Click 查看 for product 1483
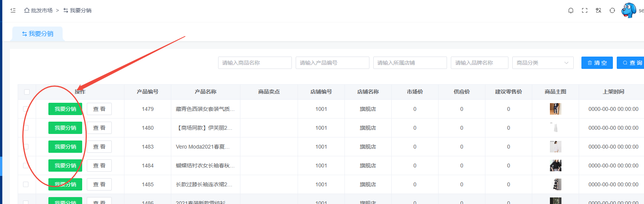This screenshot has width=644, height=204. click(x=99, y=147)
